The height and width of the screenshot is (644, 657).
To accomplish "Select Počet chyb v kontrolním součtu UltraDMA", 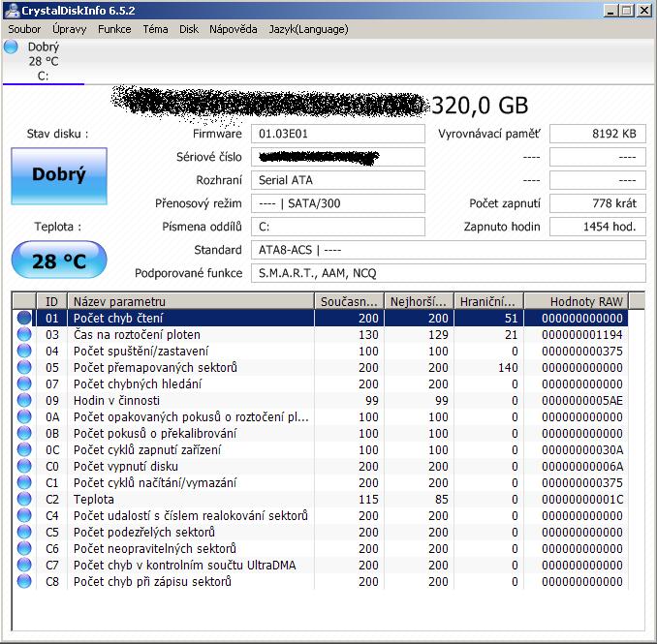I will pyautogui.click(x=321, y=565).
